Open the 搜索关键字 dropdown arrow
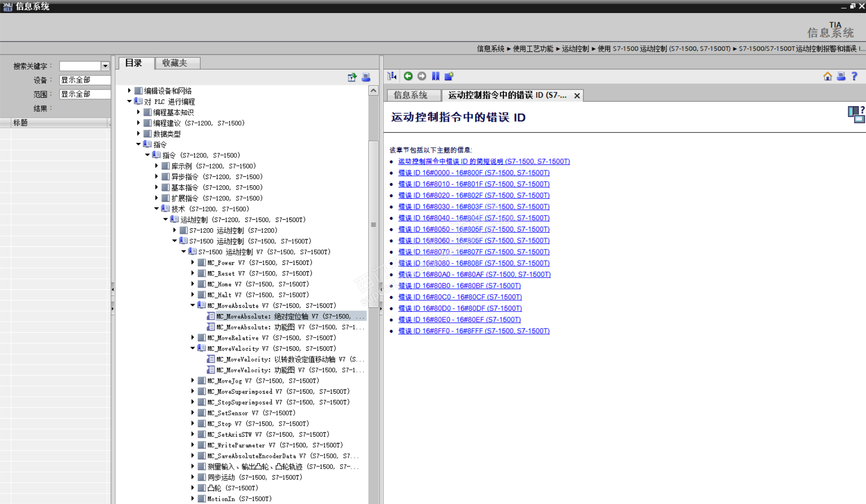 (105, 66)
